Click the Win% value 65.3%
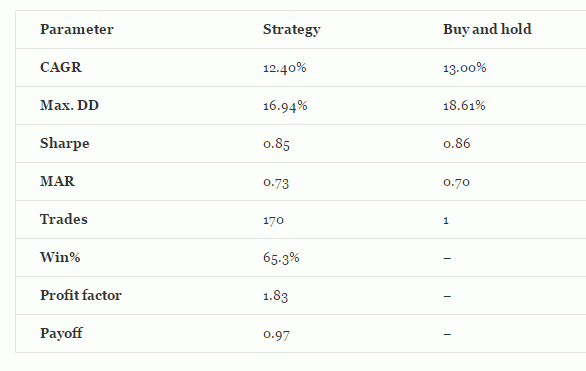Screen dimensions: 586x371 (281, 258)
